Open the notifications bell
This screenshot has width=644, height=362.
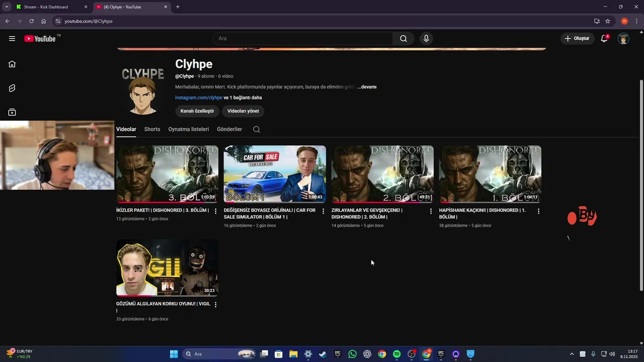(x=604, y=39)
